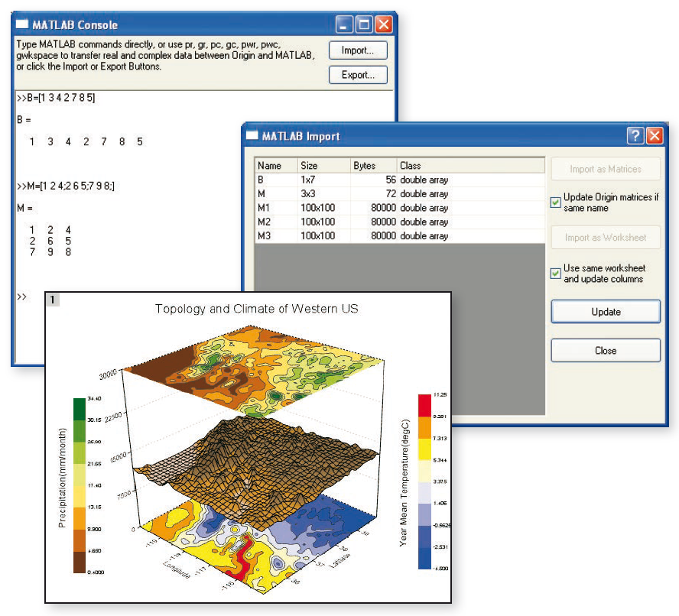Click the Update button
Image resolution: width=679 pixels, height=616 pixels.
click(606, 312)
